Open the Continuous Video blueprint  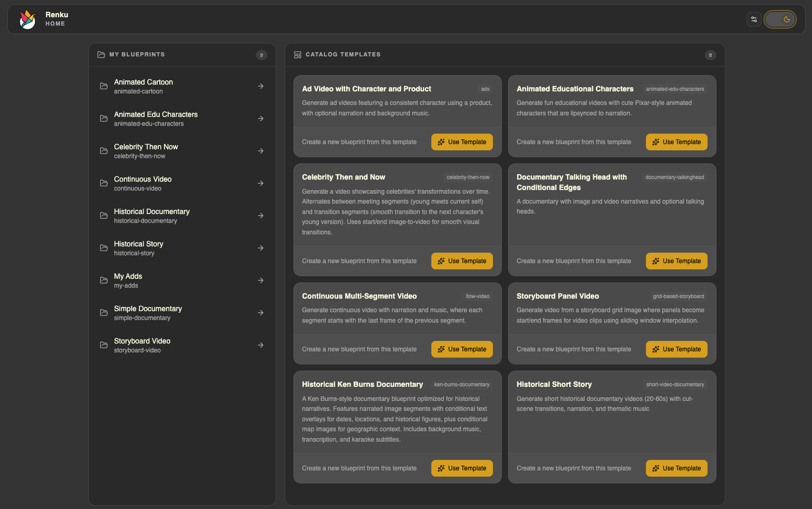point(143,183)
